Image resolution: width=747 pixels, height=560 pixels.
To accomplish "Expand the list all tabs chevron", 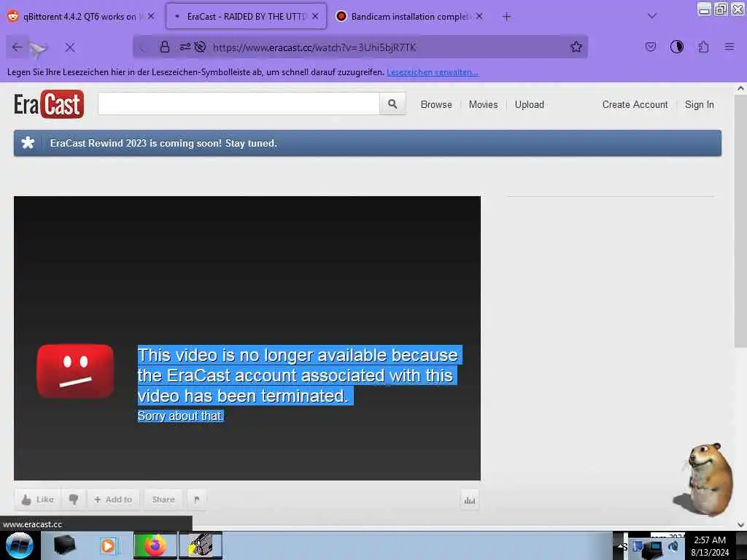I will tap(652, 16).
